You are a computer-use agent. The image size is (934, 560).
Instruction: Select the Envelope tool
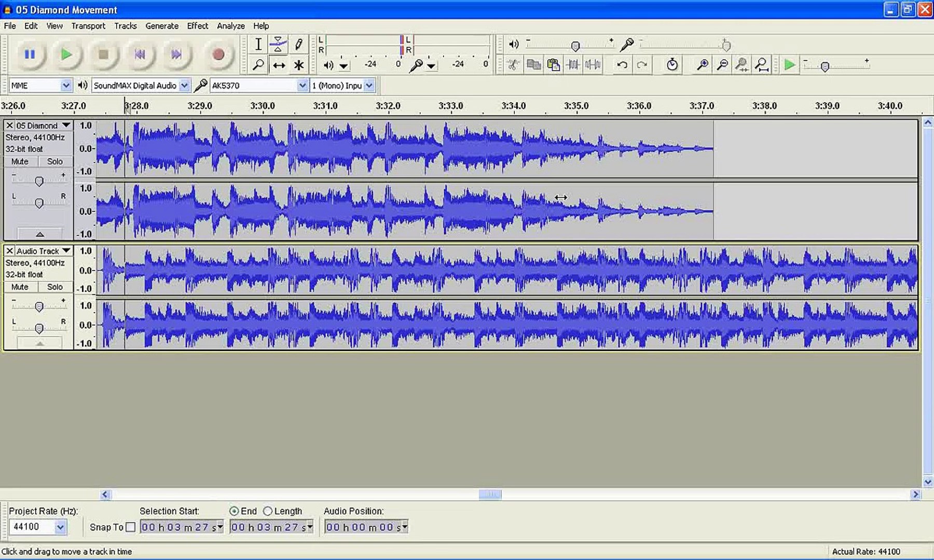(x=279, y=45)
